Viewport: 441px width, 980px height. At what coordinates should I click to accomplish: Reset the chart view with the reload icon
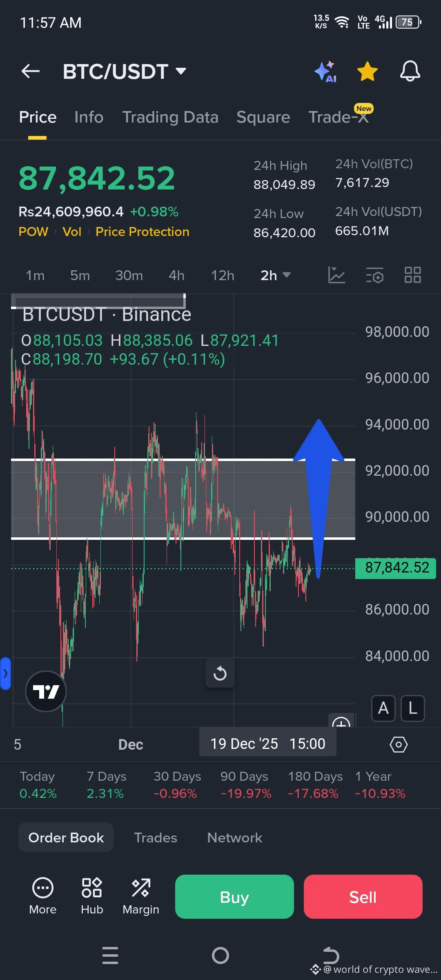click(x=220, y=673)
